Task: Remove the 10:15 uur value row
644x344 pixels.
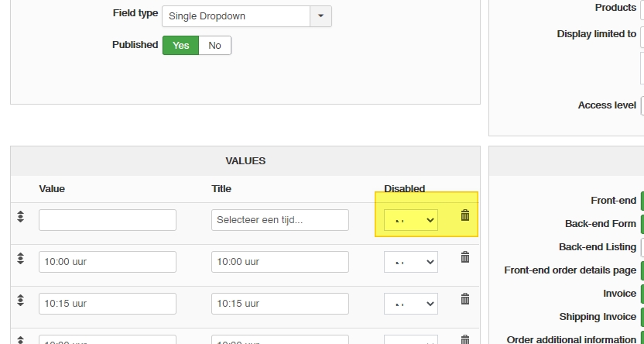Action: pos(465,298)
